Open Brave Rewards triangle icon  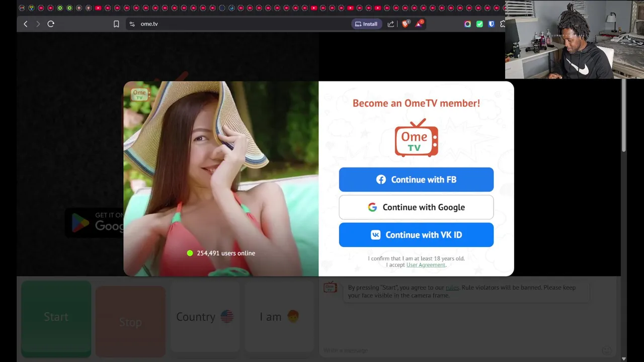[419, 24]
